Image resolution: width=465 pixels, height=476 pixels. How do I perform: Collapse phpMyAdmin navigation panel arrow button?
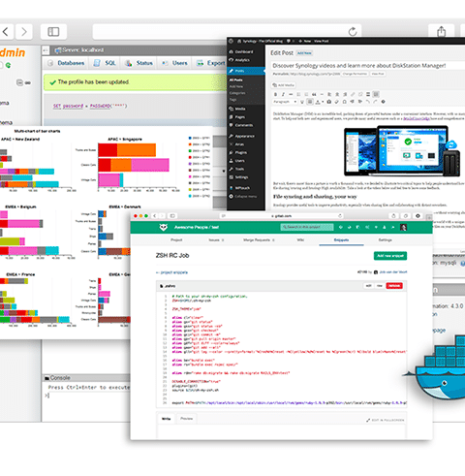pyautogui.click(x=46, y=50)
